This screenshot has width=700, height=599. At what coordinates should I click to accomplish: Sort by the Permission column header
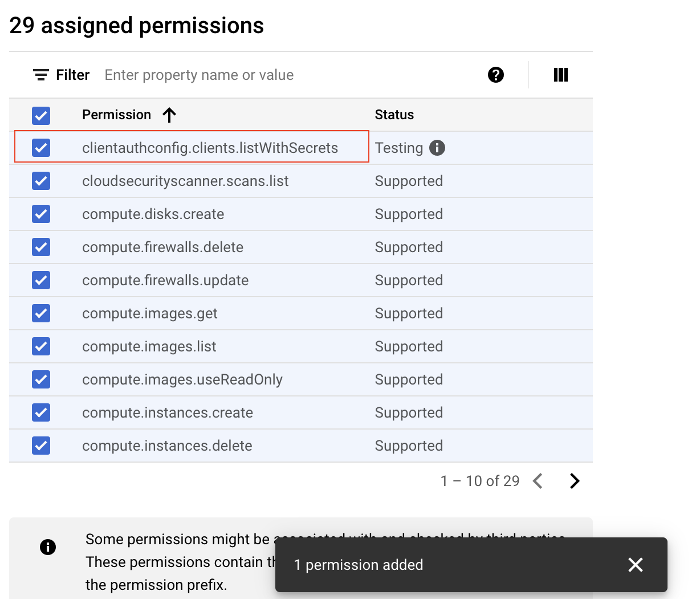pyautogui.click(x=116, y=115)
